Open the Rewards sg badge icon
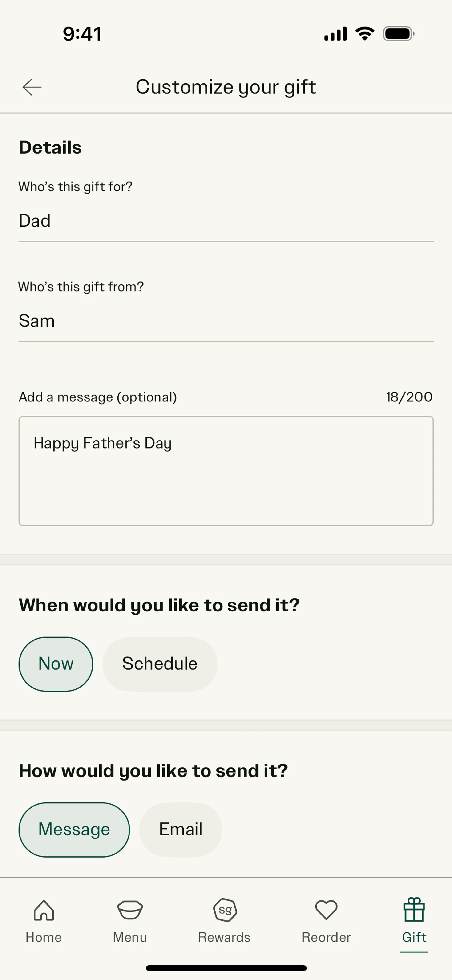Screen dimensions: 452x980 pyautogui.click(x=225, y=910)
